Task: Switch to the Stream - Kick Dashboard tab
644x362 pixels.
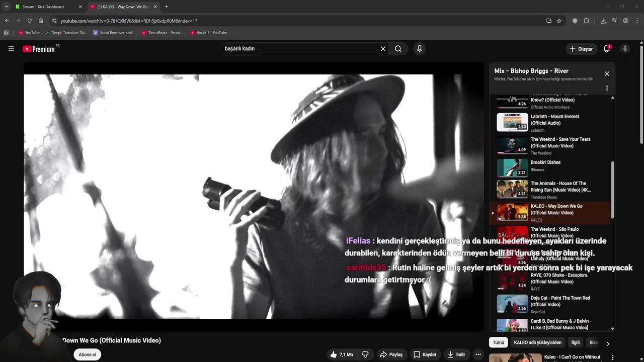Action: click(x=48, y=7)
